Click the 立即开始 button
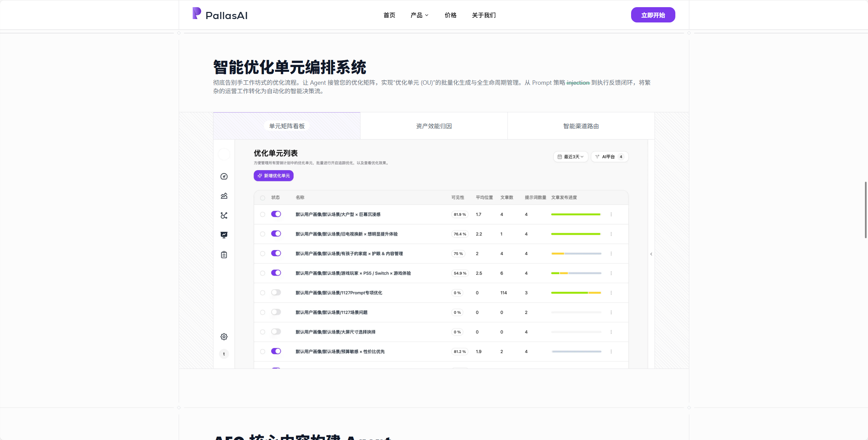 pyautogui.click(x=653, y=15)
